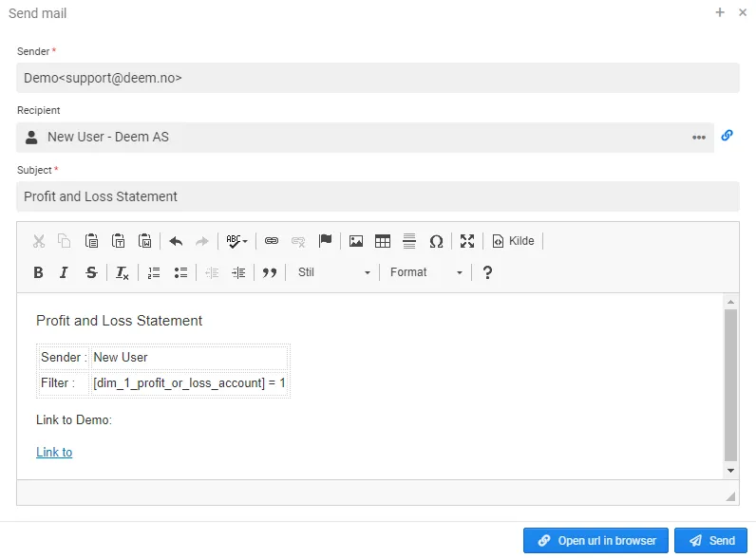This screenshot has height=558, width=756.
Task: Click the special character Omega icon
Action: 436,241
